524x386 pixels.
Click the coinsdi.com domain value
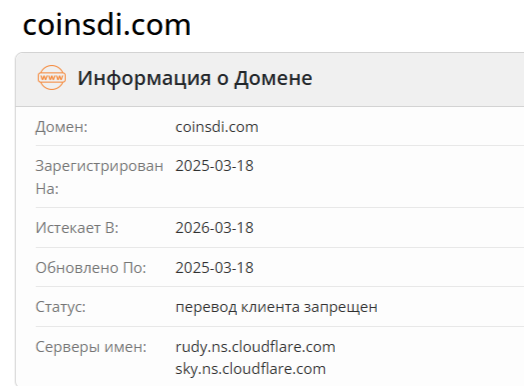[x=217, y=127]
